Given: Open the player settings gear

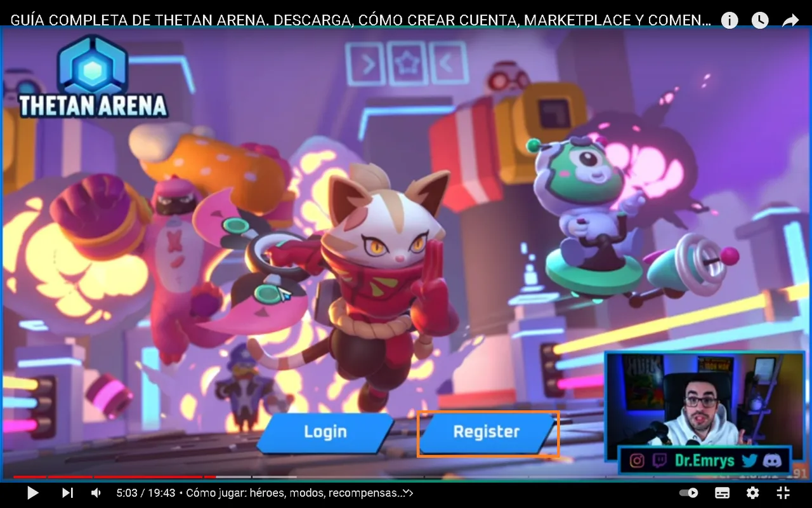Looking at the screenshot, I should (x=752, y=493).
